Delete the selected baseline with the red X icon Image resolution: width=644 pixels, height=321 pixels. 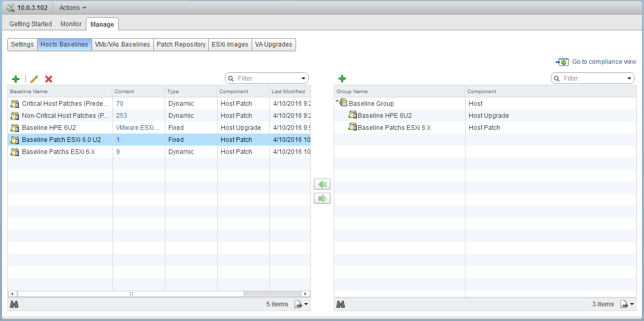[x=48, y=79]
